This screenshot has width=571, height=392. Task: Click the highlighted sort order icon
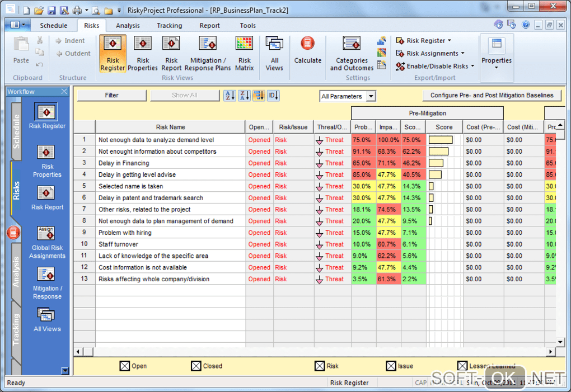point(259,96)
